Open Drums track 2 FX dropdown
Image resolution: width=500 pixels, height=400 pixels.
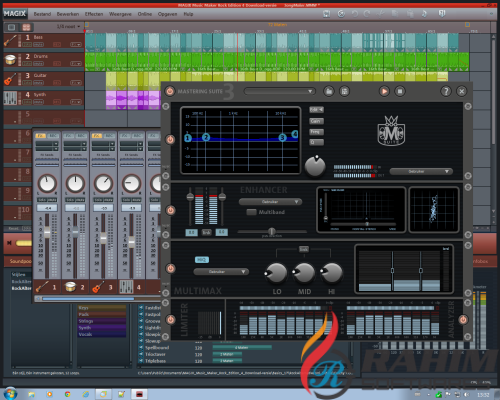coord(76,63)
